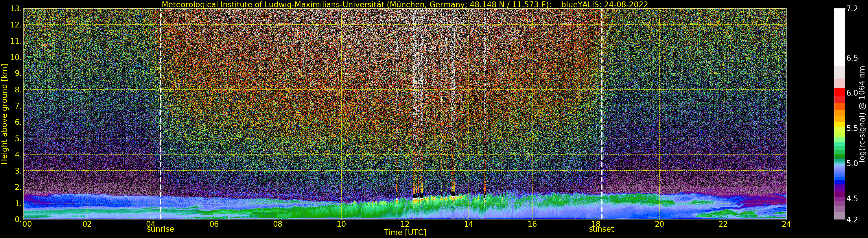Click the height axis tick label 3
868x238 pixels.
[18, 171]
